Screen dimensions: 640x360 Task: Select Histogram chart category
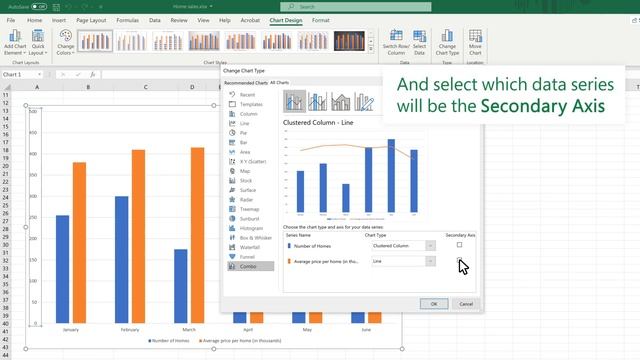click(x=251, y=228)
